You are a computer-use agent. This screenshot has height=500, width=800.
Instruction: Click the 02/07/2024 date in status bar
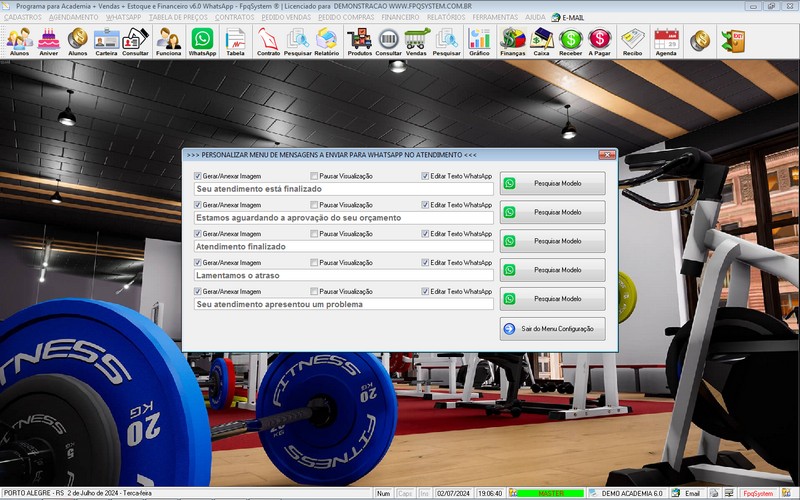pyautogui.click(x=454, y=493)
